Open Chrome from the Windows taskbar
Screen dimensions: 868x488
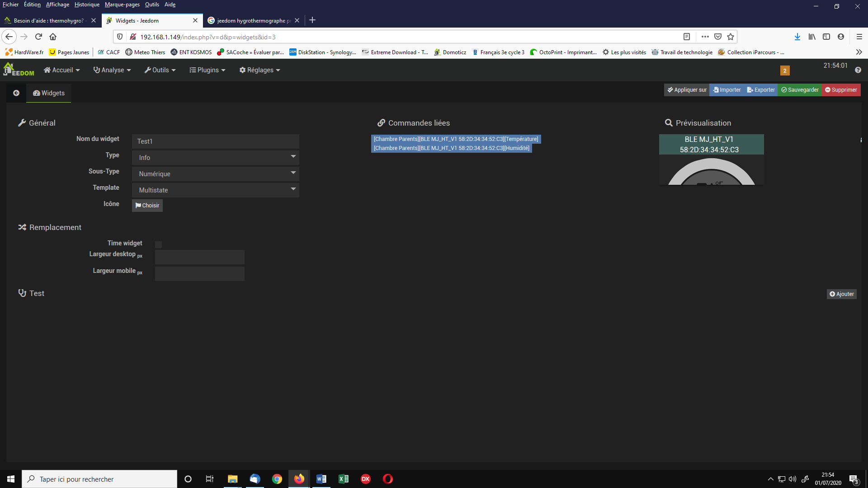pos(277,479)
